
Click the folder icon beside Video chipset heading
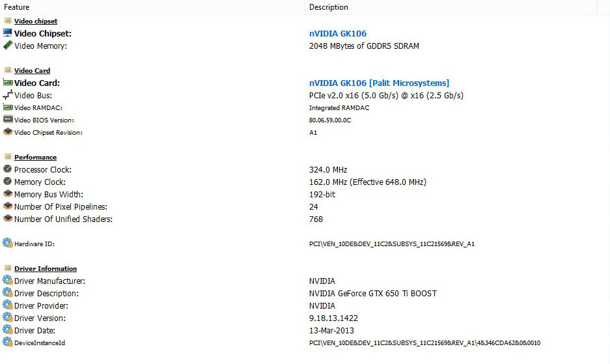[x=7, y=20]
